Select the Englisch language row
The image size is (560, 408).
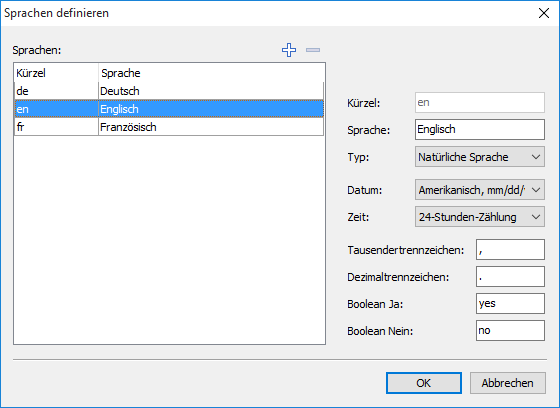click(x=169, y=109)
